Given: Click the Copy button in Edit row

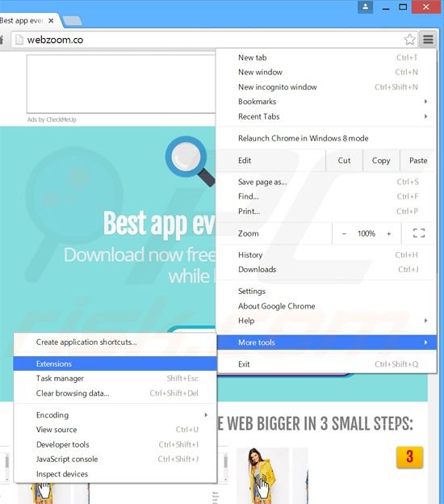Looking at the screenshot, I should (x=381, y=161).
